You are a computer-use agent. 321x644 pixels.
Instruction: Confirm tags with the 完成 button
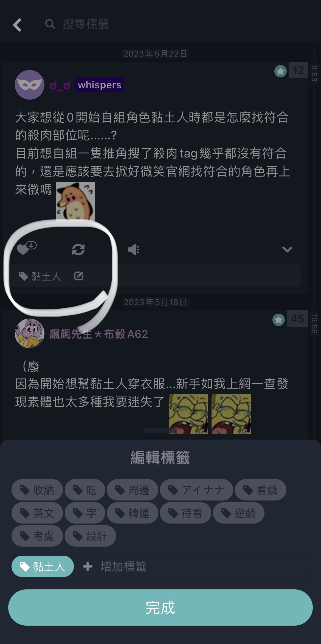click(161, 608)
